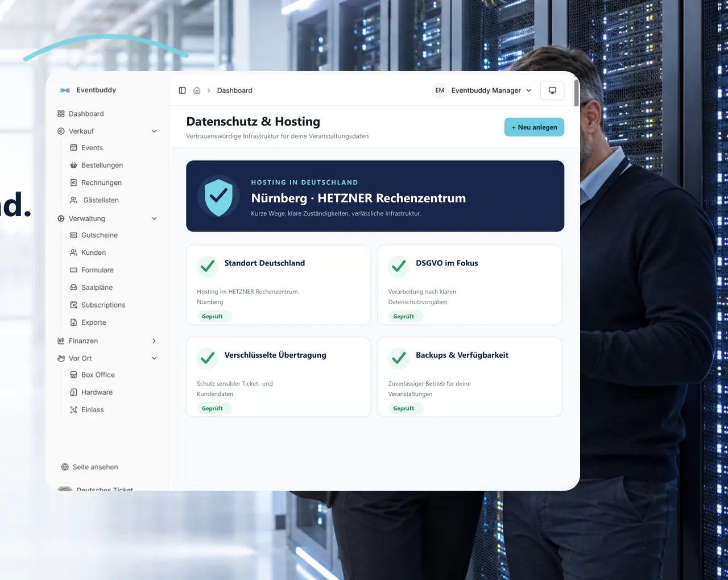Open the Eventbuddy Manager account dropdown
The image size is (728, 580).
coord(483,90)
